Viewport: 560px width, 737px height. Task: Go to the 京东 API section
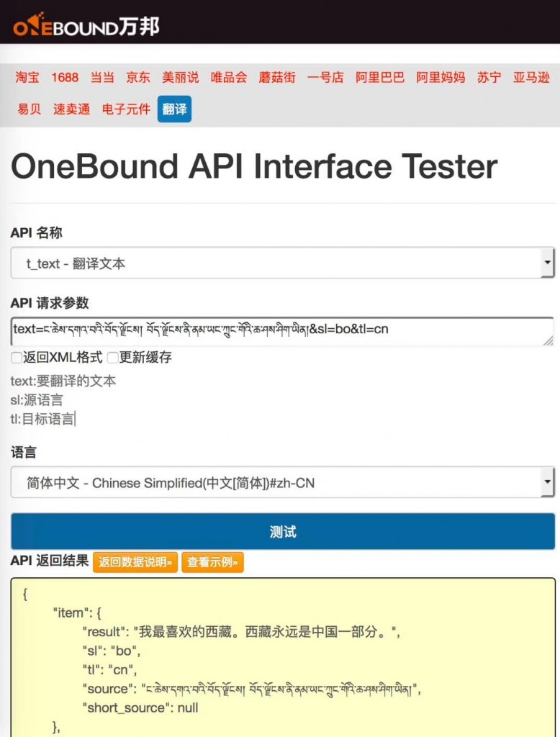pos(138,78)
